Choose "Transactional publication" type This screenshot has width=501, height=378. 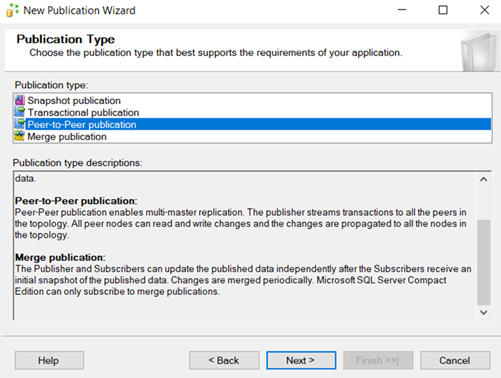252,112
